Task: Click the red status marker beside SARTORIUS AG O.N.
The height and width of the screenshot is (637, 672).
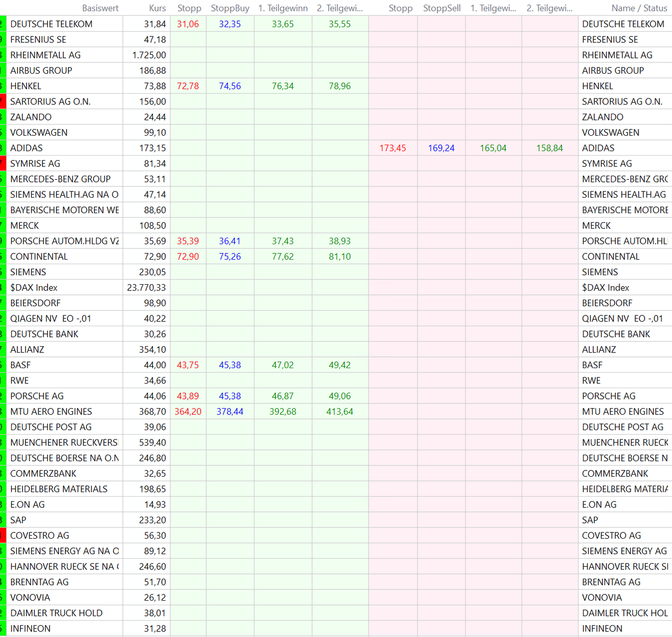Action: [3, 101]
